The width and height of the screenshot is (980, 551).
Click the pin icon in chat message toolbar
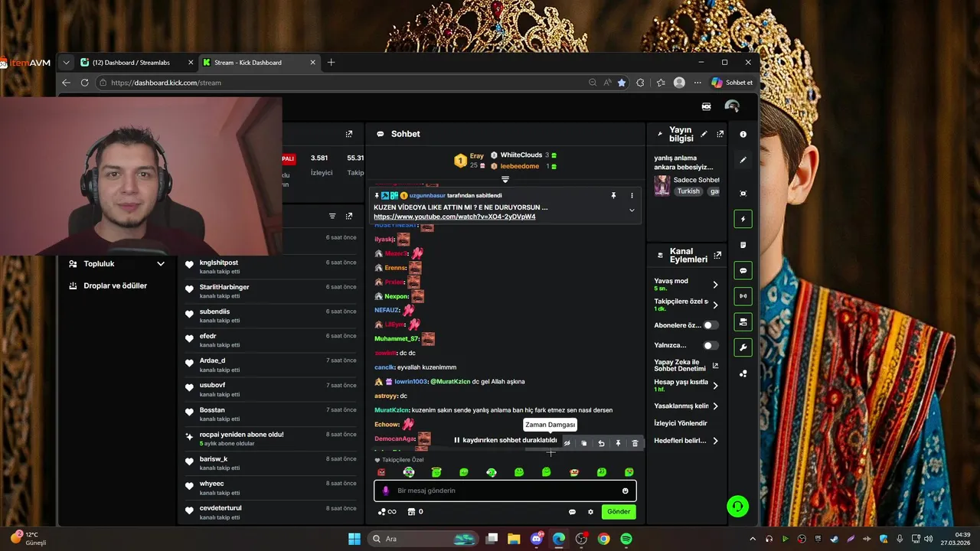(618, 443)
